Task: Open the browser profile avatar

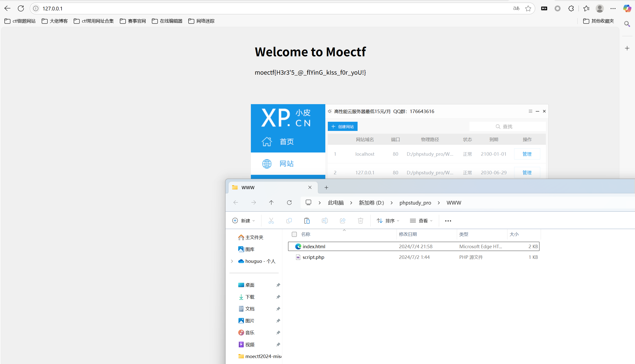Action: [600, 8]
